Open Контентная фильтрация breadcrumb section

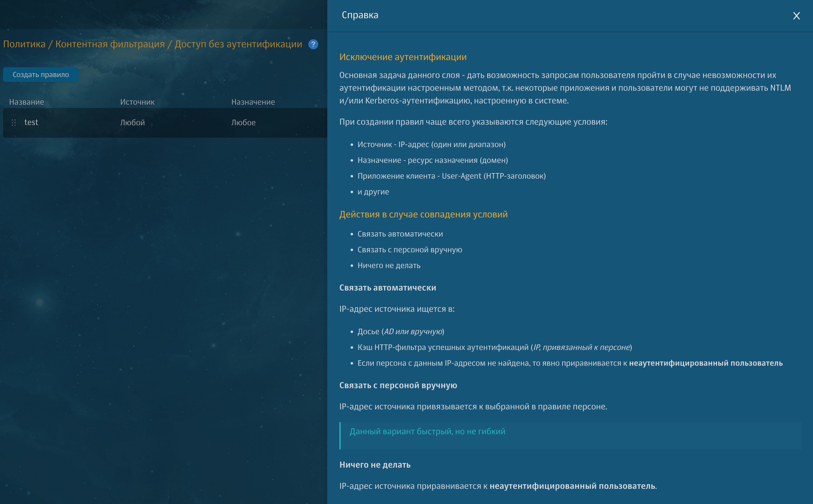click(110, 44)
